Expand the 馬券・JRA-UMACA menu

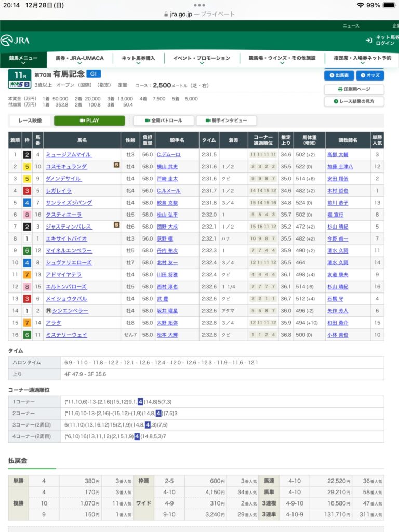(79, 60)
